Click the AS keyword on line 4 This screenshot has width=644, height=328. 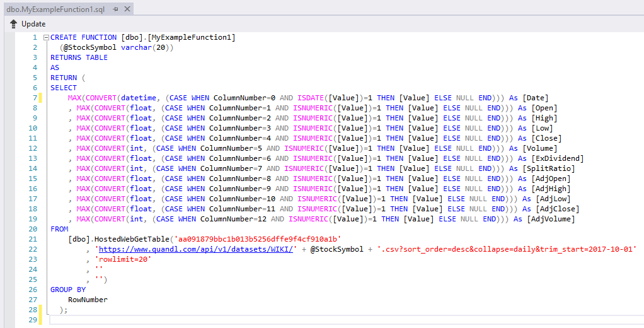(x=55, y=67)
